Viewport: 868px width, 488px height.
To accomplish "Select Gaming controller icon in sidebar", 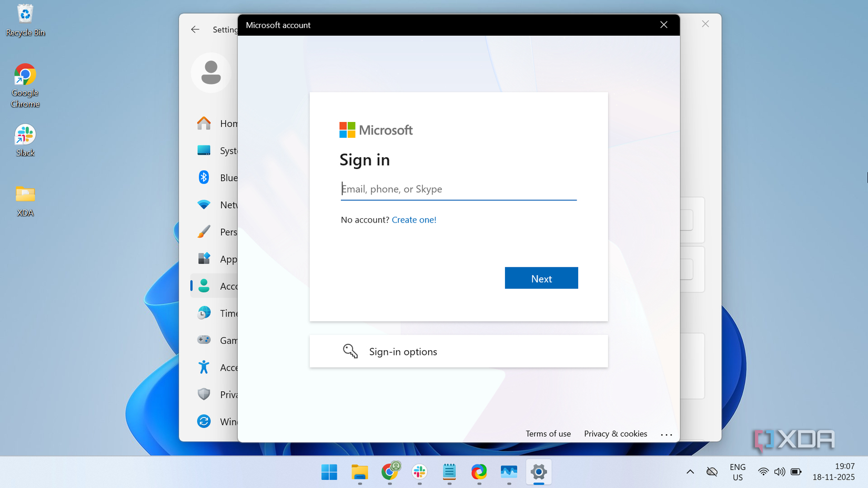I will tap(204, 340).
